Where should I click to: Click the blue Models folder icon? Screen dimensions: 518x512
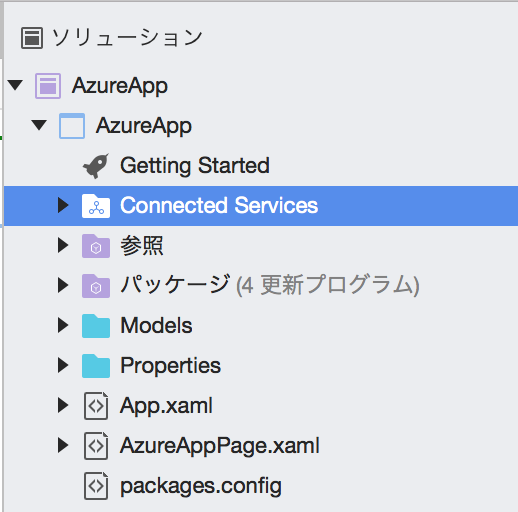[96, 326]
